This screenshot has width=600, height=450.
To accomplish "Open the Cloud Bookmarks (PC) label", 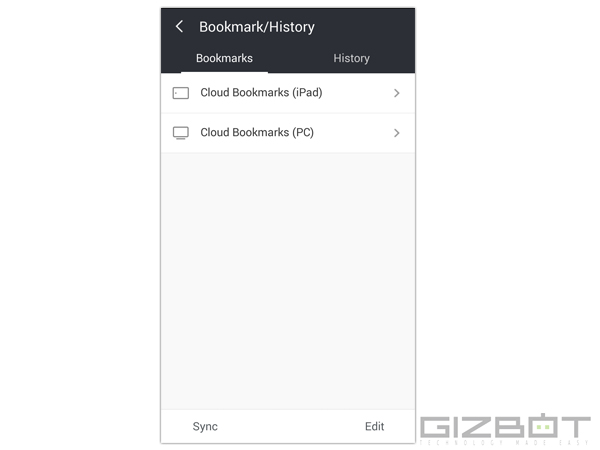I will pos(257,133).
